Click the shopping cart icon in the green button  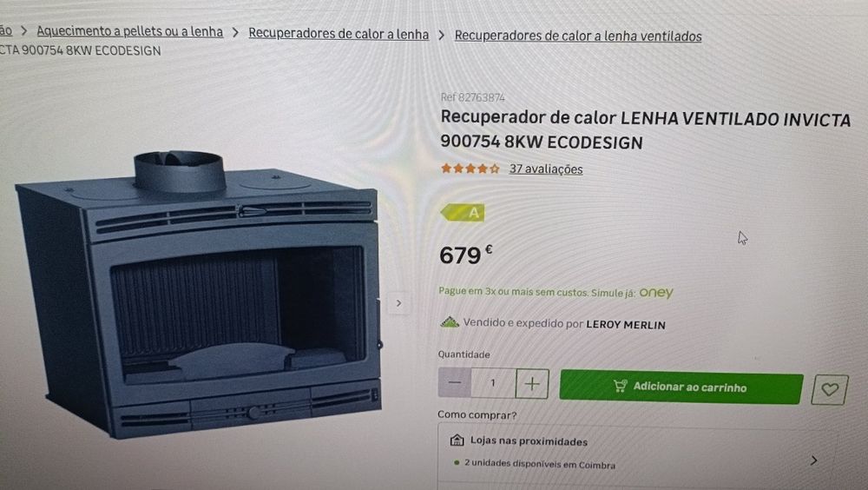620,385
